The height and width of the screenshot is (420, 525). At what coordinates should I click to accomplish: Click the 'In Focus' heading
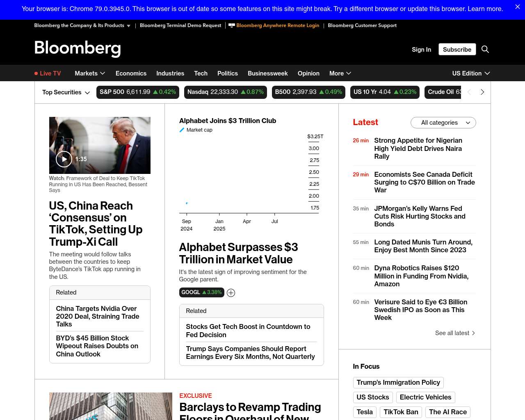click(x=366, y=367)
